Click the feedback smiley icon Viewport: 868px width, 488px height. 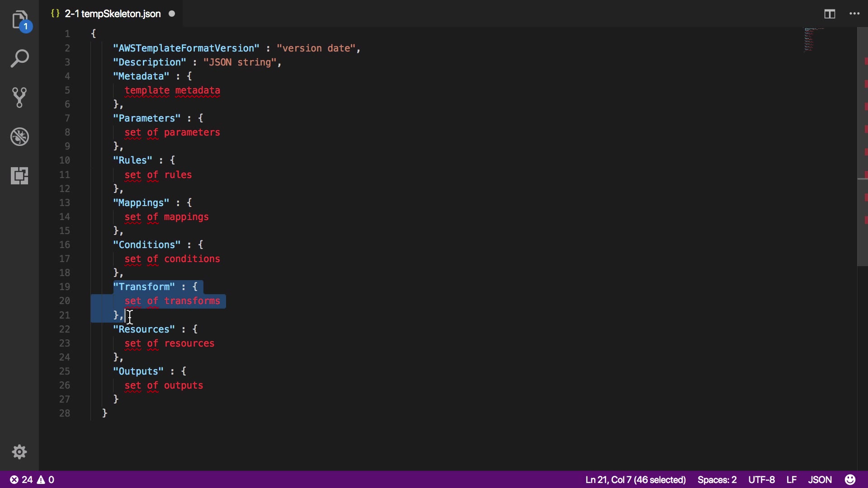click(850, 479)
